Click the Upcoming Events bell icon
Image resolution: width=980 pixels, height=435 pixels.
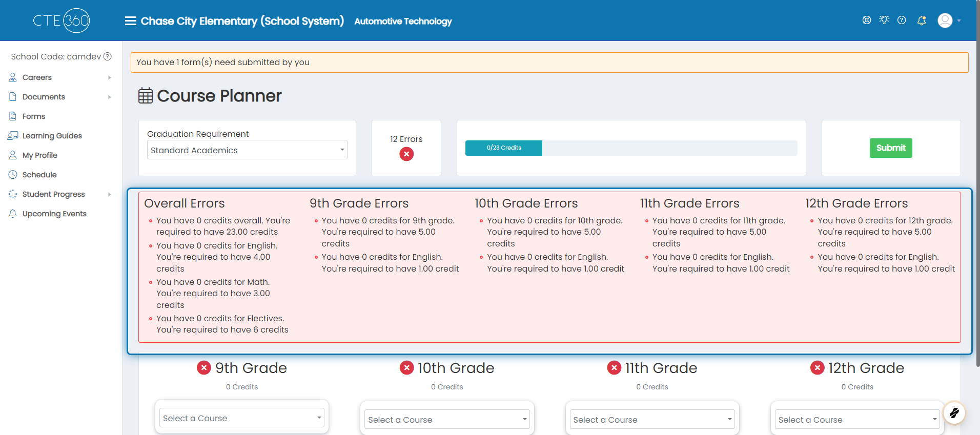pyautogui.click(x=13, y=214)
